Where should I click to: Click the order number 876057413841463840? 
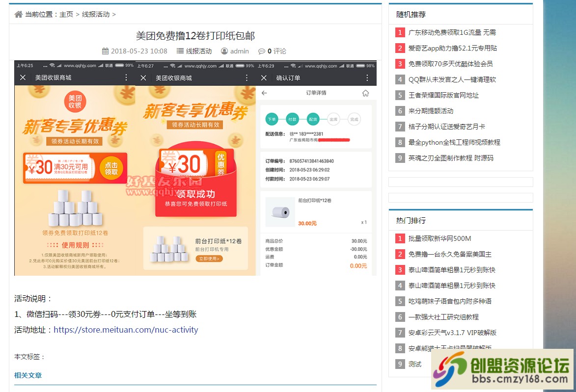311,161
